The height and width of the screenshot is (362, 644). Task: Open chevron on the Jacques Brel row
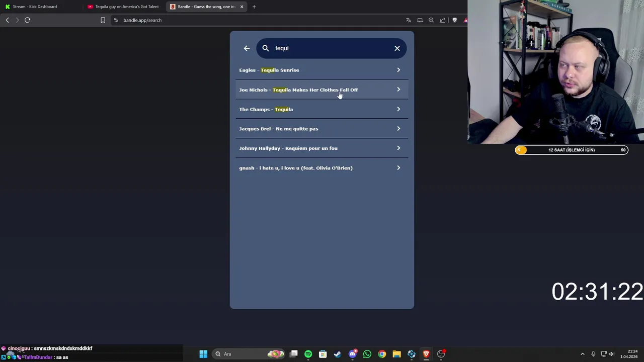tap(398, 129)
